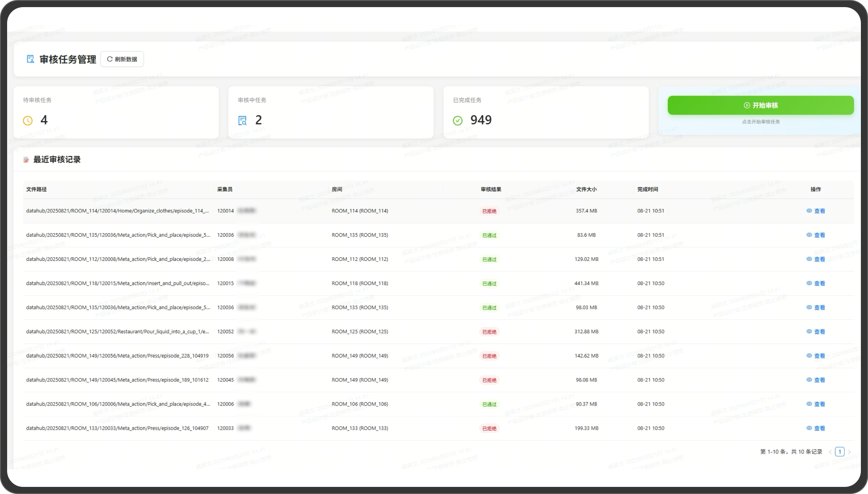Click the clock icon in 待审核任务 card

pyautogui.click(x=28, y=120)
